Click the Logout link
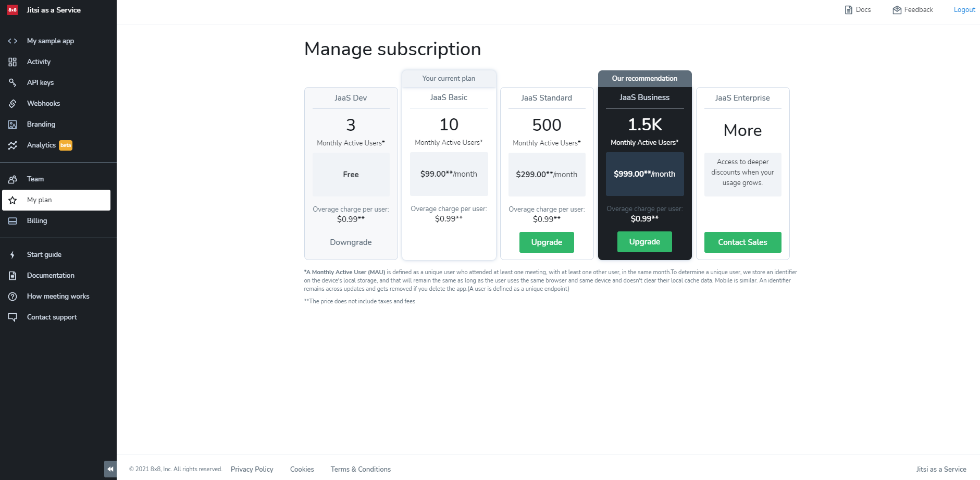 964,10
